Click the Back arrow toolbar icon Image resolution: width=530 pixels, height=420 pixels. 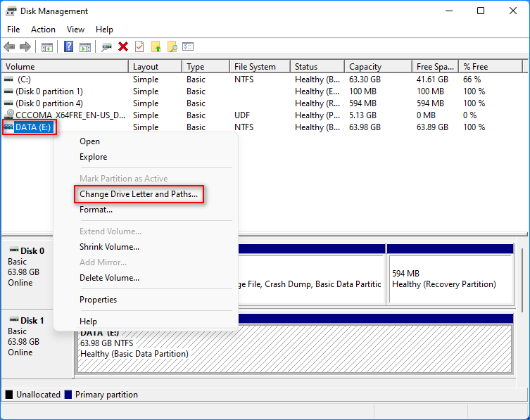point(9,47)
